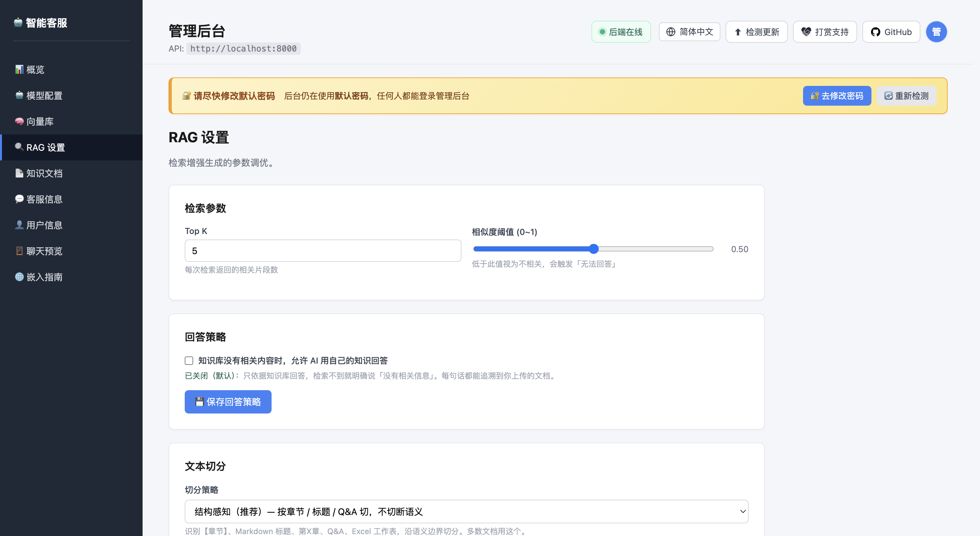
Task: Click the robot icon for 模型配置
Action: (x=19, y=95)
